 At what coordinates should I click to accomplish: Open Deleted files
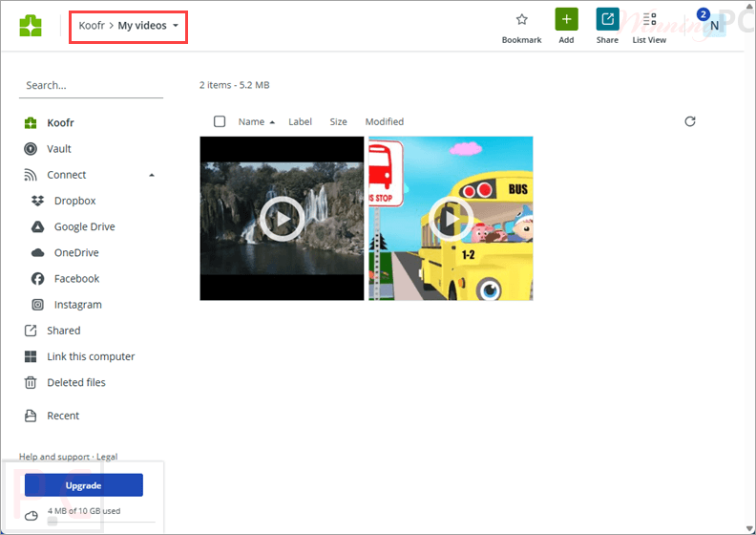[76, 382]
